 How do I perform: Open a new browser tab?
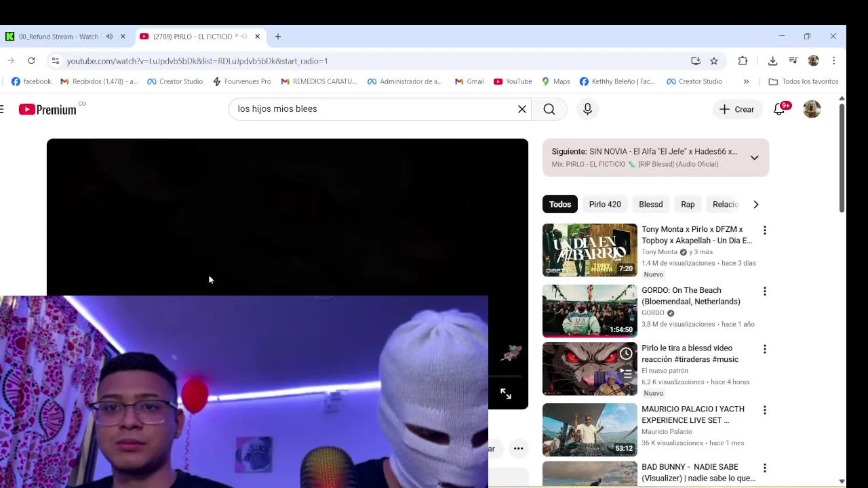coord(278,37)
